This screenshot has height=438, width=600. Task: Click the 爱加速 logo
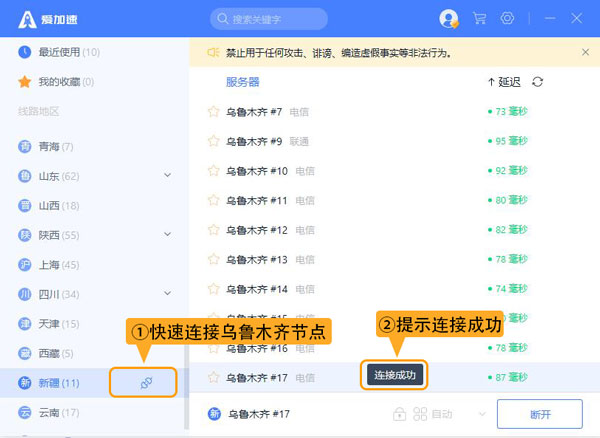[48, 19]
